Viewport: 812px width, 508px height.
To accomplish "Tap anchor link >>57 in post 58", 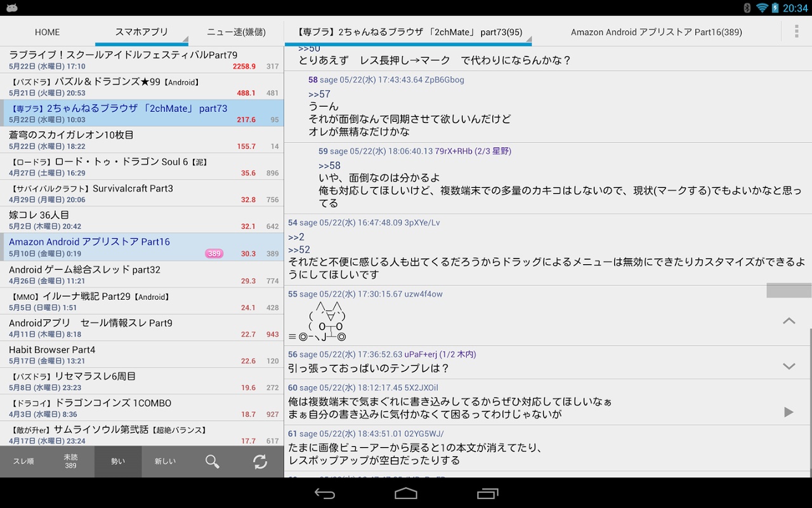I will point(319,94).
